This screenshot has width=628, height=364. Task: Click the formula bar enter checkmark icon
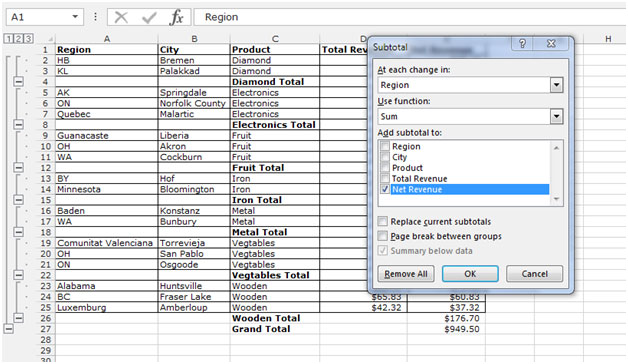click(149, 17)
